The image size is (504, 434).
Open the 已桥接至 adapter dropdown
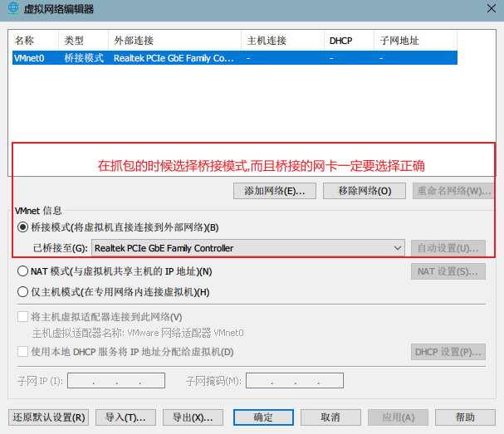248,248
